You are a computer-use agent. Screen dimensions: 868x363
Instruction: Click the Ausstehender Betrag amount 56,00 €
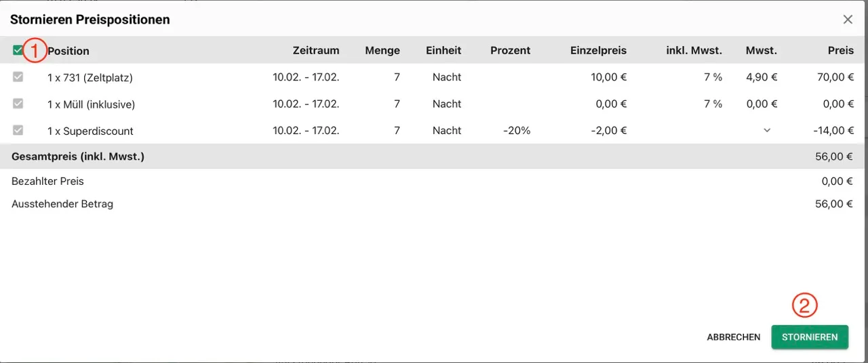point(833,204)
